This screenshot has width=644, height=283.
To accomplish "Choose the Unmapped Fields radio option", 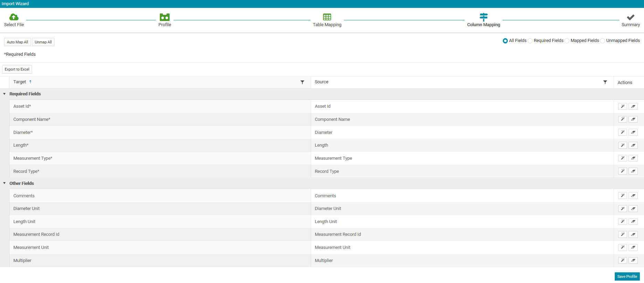I will click(x=603, y=41).
